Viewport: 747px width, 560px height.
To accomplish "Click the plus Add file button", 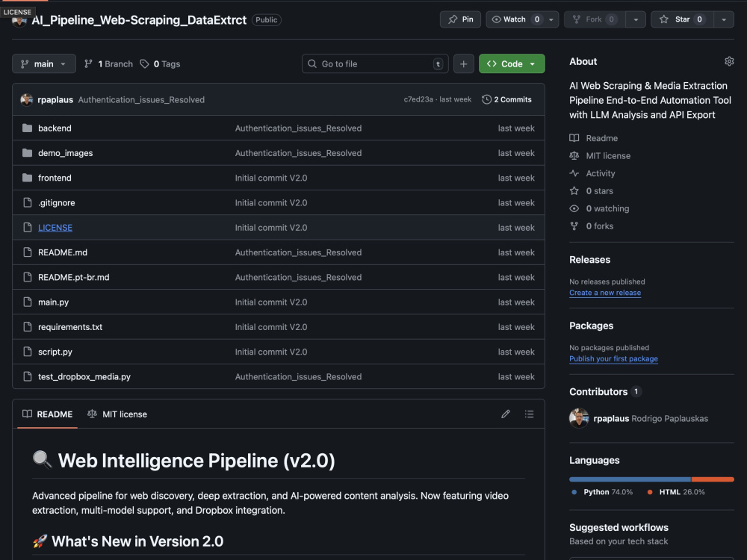I will click(x=464, y=63).
